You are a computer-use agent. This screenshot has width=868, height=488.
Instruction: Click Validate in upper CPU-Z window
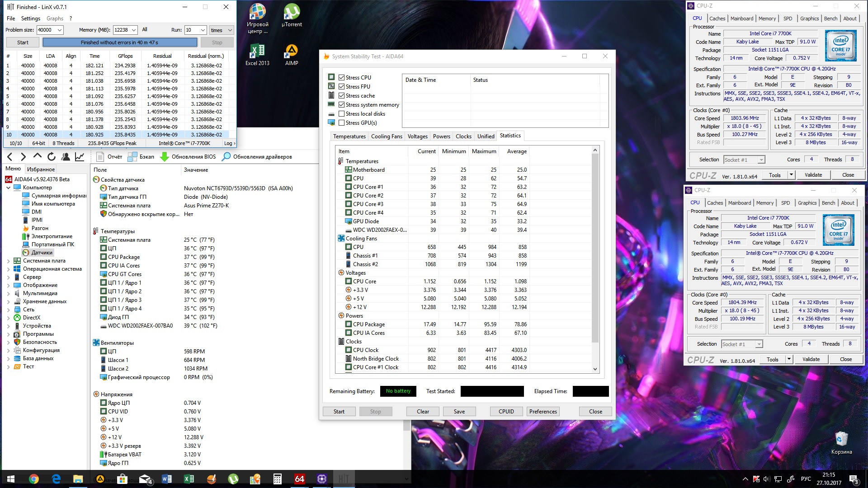click(x=813, y=175)
